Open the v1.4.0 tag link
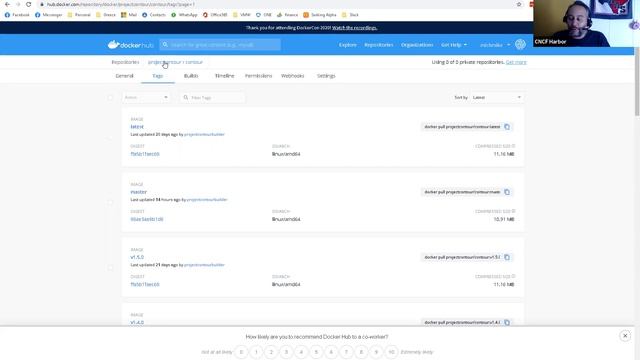The image size is (640, 360). (x=137, y=322)
